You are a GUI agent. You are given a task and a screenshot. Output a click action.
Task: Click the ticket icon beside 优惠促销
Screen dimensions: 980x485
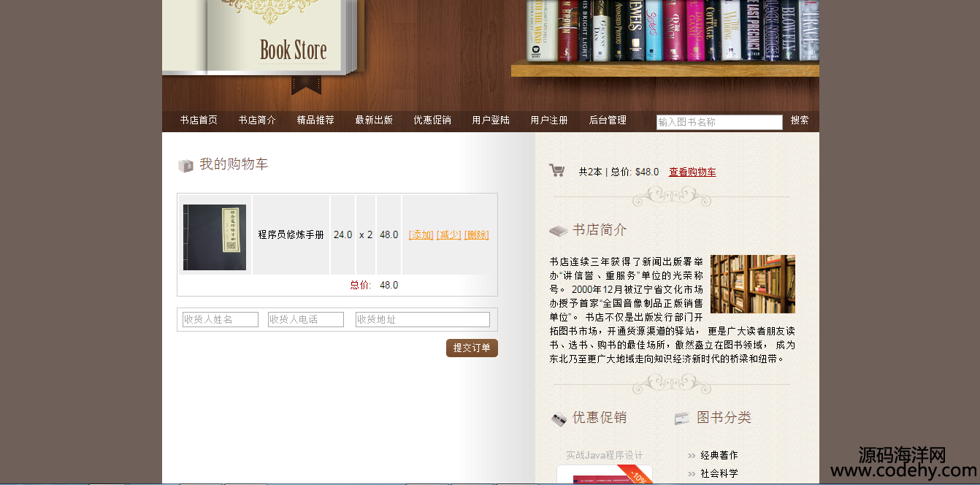[x=559, y=419]
